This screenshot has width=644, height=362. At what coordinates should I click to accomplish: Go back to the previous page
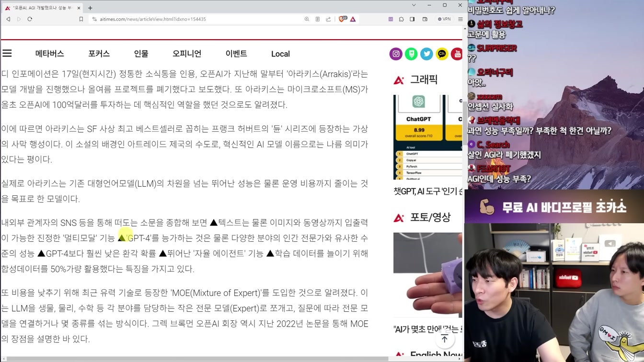pyautogui.click(x=8, y=19)
